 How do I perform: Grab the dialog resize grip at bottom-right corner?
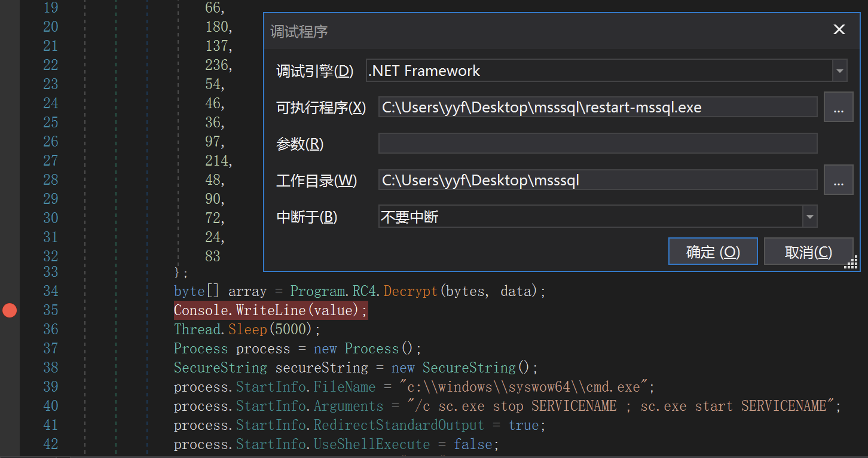pos(851,262)
